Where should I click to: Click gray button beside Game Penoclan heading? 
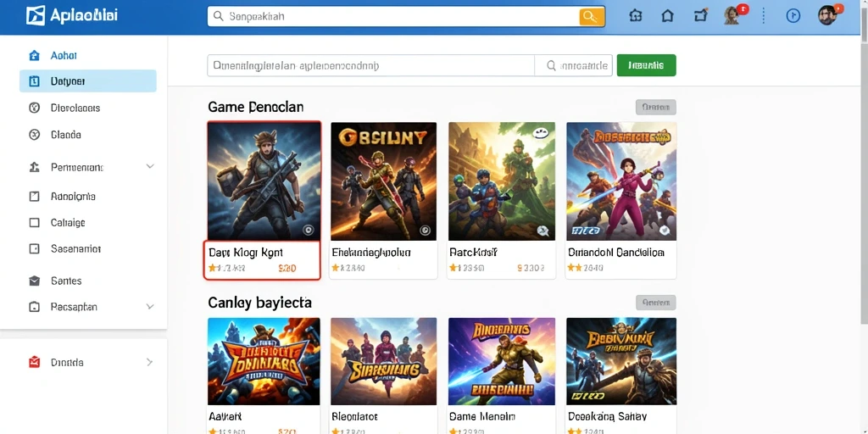click(x=656, y=108)
